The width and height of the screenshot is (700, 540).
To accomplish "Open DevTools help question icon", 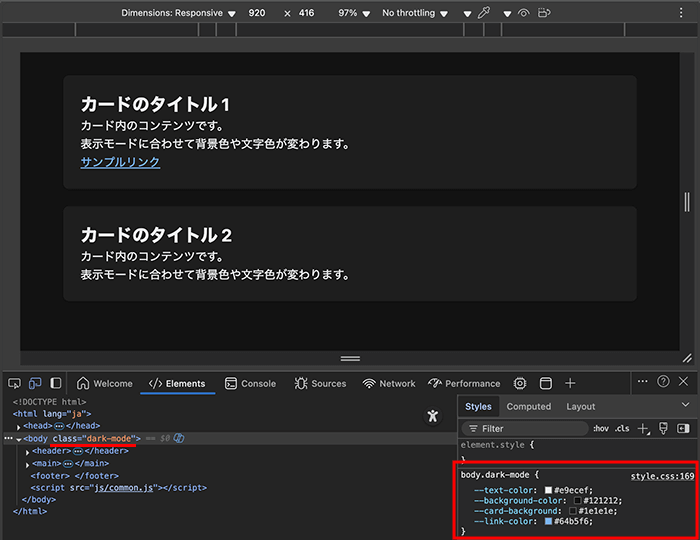I will [663, 381].
